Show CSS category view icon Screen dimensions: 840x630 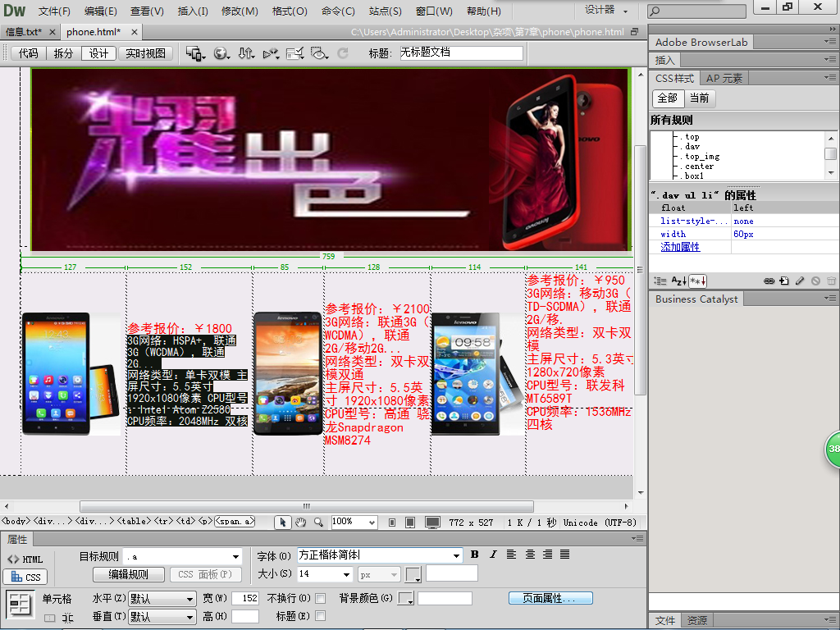(660, 281)
